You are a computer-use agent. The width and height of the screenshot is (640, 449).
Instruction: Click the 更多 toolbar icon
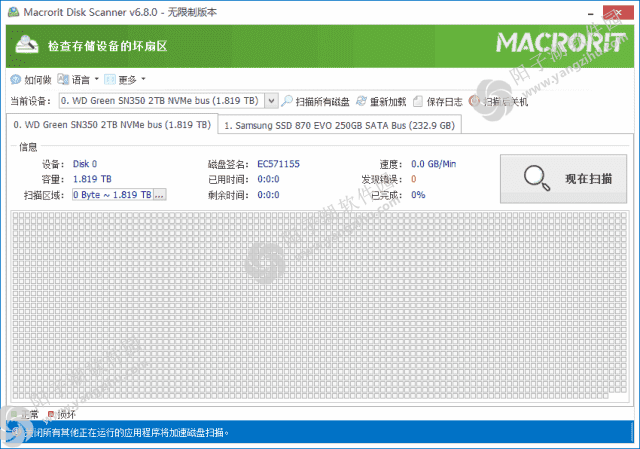click(110, 79)
